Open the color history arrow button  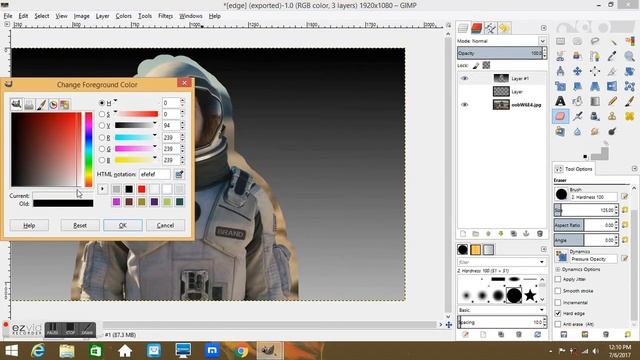tap(102, 189)
